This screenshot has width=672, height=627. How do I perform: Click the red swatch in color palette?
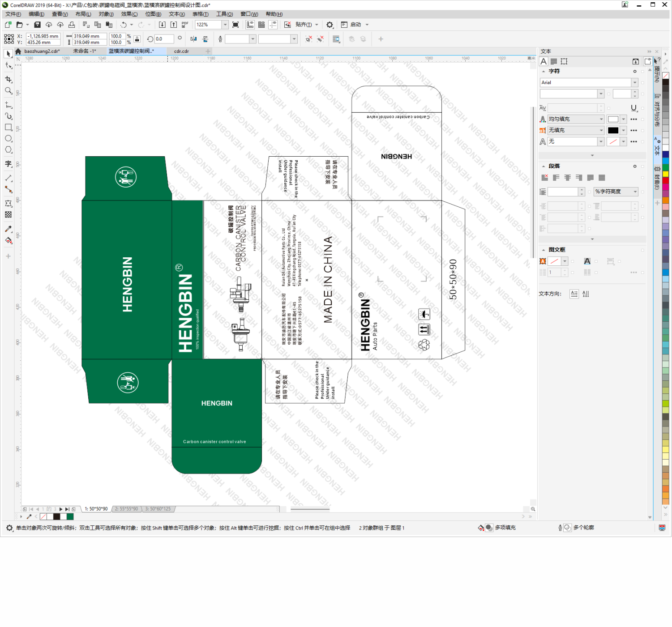click(x=666, y=180)
